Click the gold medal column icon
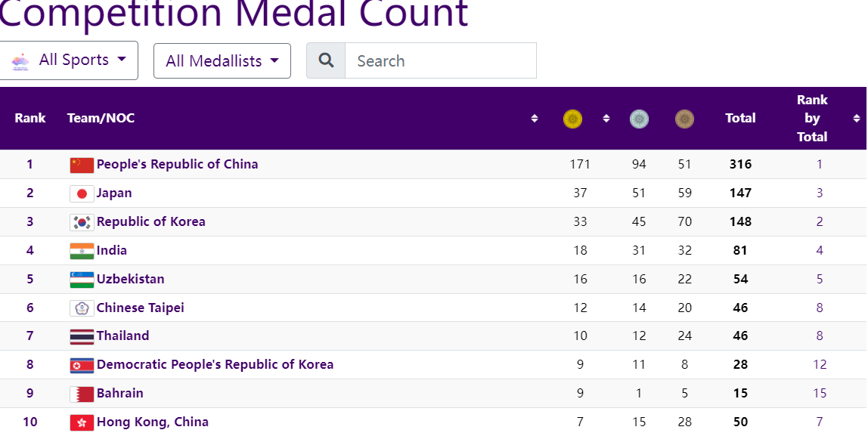Image resolution: width=868 pixels, height=433 pixels. point(573,119)
